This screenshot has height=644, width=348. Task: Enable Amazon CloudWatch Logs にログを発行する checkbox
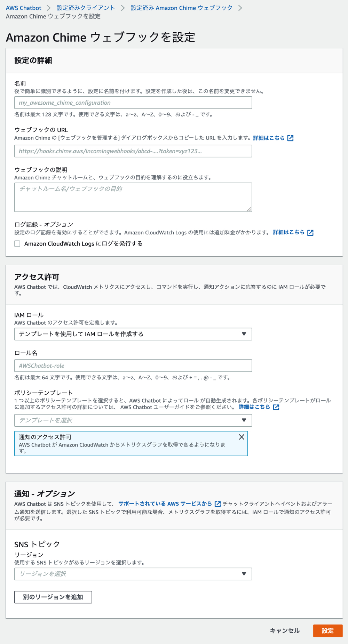(x=17, y=243)
